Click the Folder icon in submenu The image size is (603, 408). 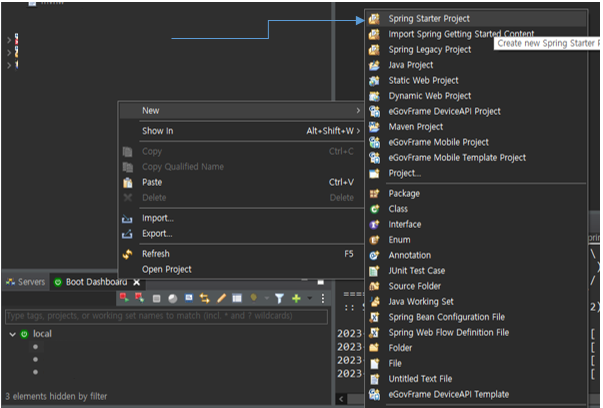click(374, 348)
